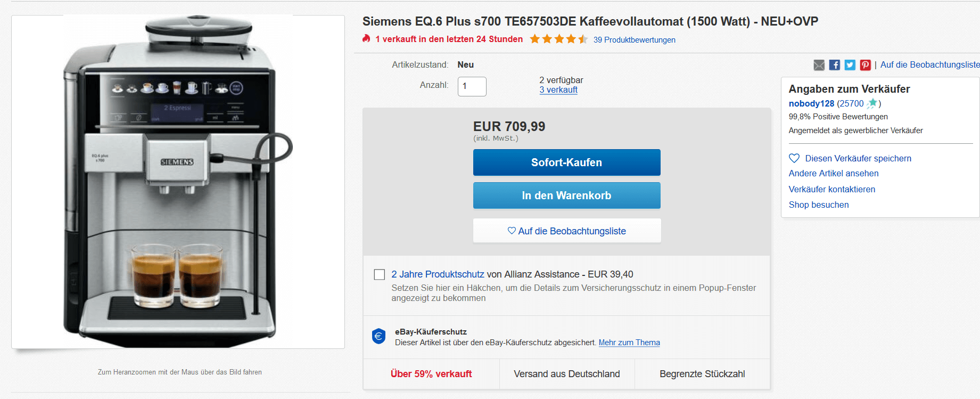The width and height of the screenshot is (980, 399).
Task: Add item with In den Warenkorb
Action: point(566,196)
